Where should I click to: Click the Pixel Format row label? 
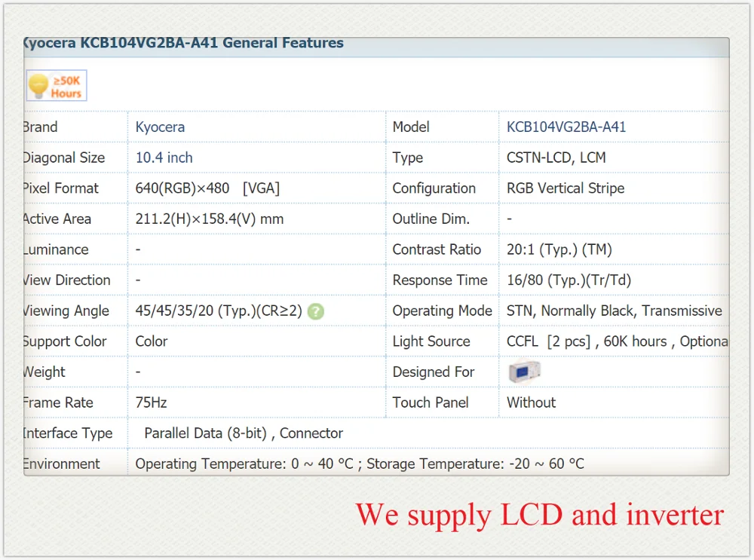pos(60,188)
